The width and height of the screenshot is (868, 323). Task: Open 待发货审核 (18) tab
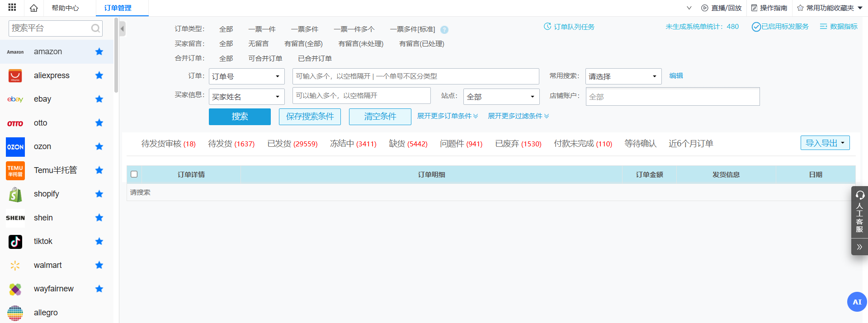[169, 144]
